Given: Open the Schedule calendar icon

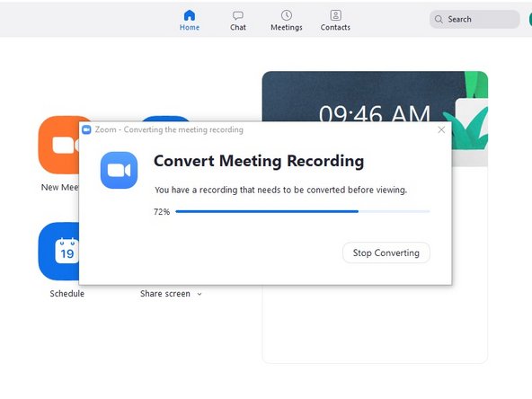Looking at the screenshot, I should coord(59,252).
